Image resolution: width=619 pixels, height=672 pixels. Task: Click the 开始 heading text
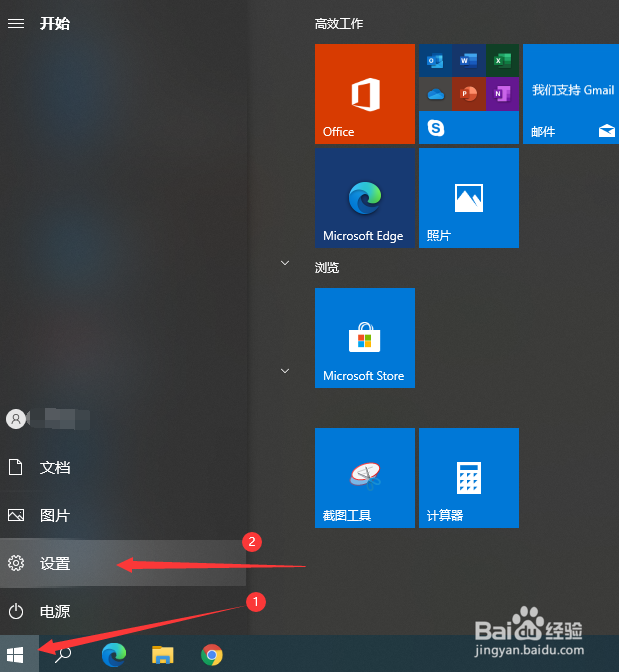[55, 24]
